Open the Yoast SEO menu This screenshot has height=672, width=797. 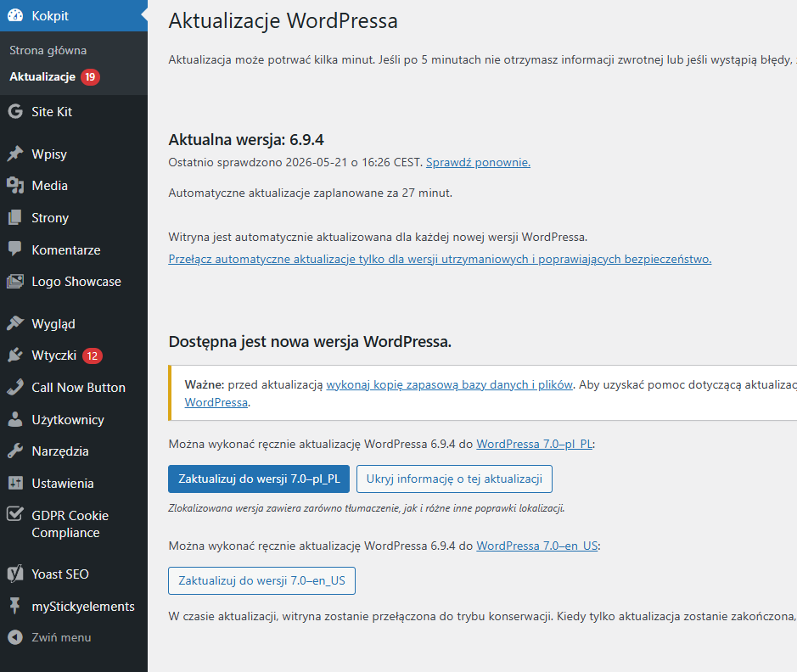coord(74,574)
